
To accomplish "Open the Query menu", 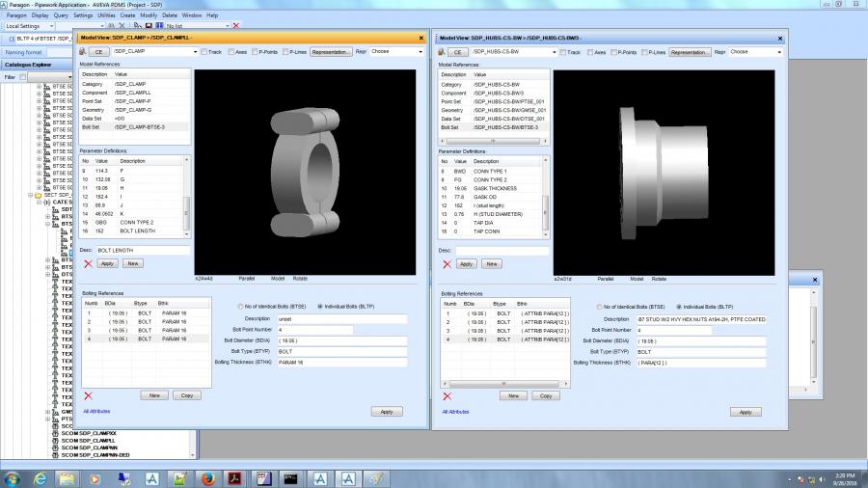I will (61, 15).
